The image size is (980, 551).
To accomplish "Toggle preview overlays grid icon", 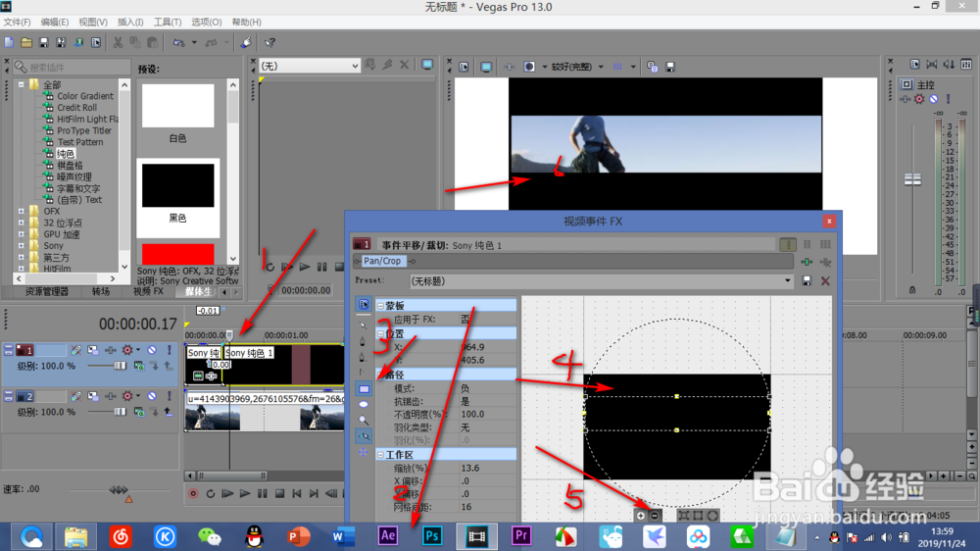I will point(617,67).
